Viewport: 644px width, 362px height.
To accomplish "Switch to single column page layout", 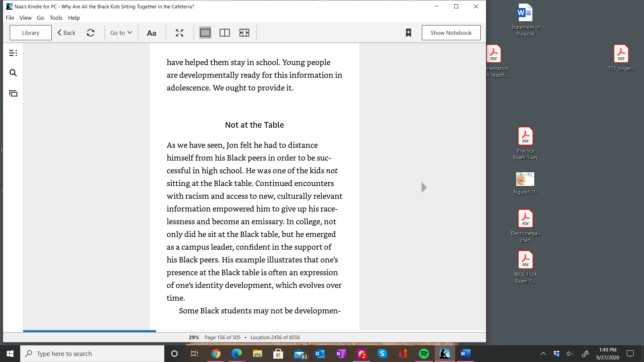I will (x=205, y=33).
